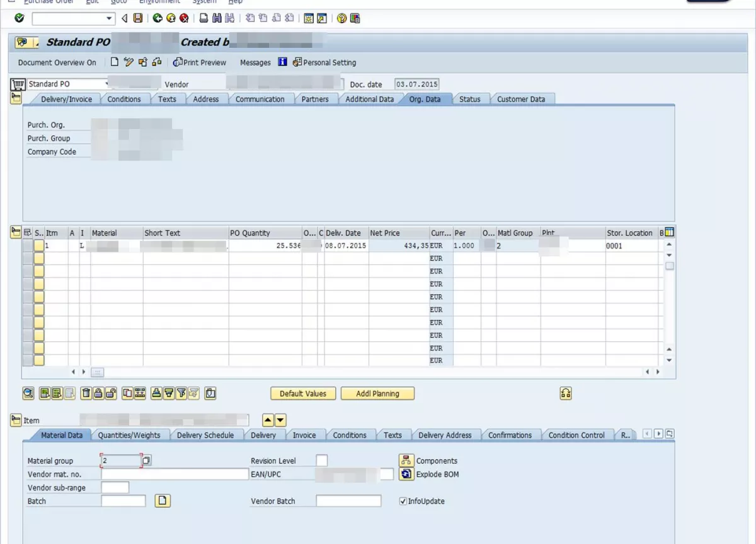The width and height of the screenshot is (756, 544).
Task: Click the yellow Help question-mark icon
Action: [x=341, y=18]
